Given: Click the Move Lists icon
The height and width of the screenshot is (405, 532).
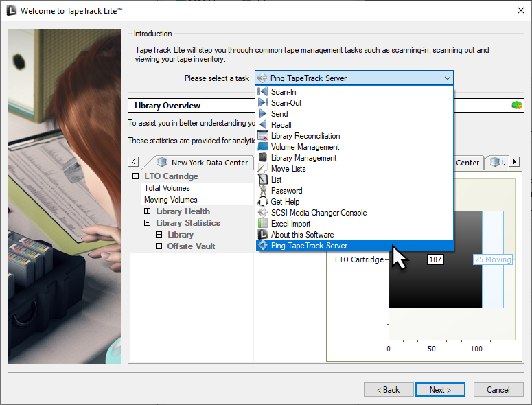Looking at the screenshot, I should click(x=263, y=168).
